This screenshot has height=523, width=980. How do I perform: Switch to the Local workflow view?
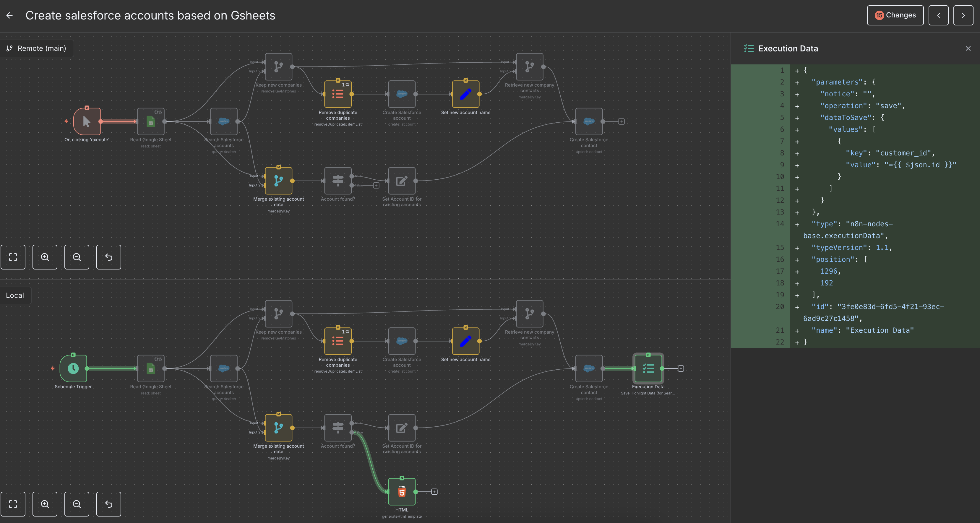click(x=15, y=295)
